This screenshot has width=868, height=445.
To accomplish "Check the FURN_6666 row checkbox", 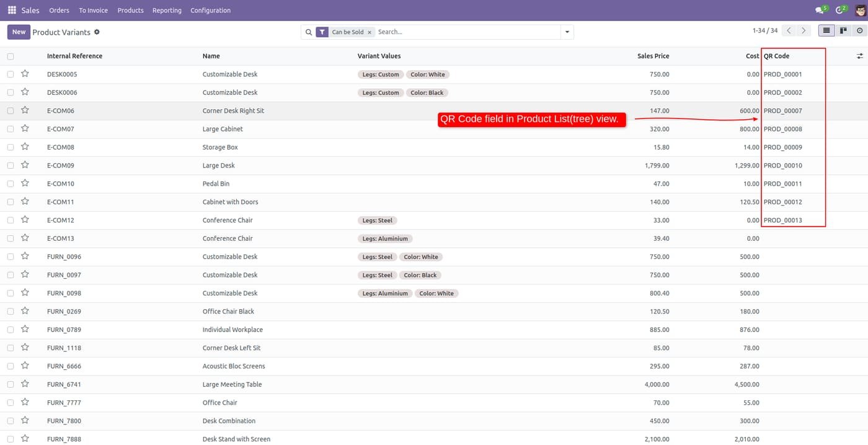I will tap(11, 366).
